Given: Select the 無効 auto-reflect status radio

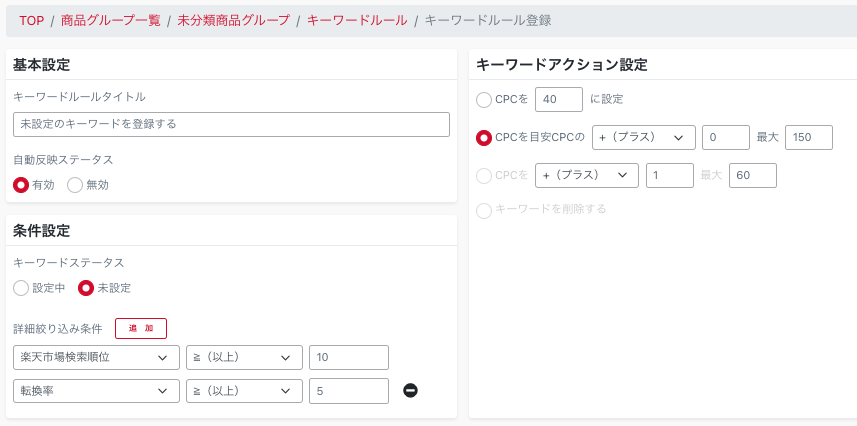Looking at the screenshot, I should pyautogui.click(x=75, y=185).
